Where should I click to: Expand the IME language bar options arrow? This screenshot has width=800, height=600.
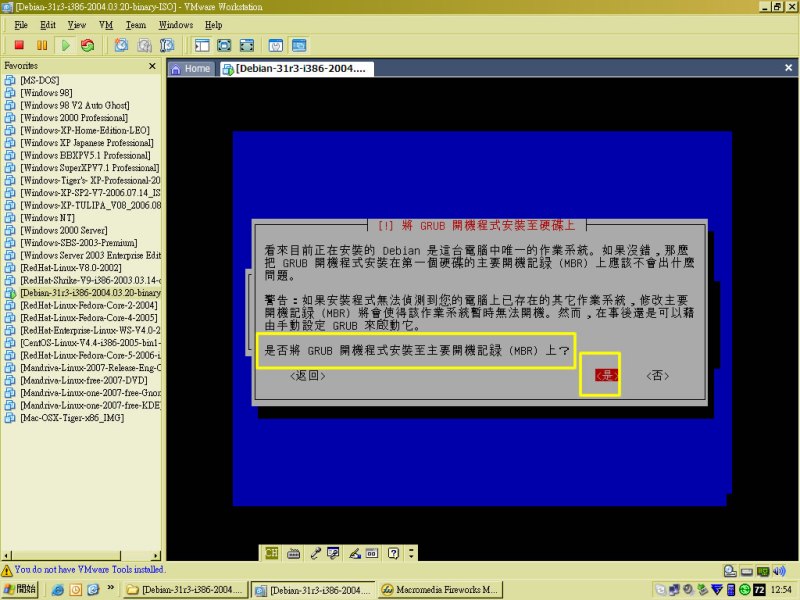410,553
